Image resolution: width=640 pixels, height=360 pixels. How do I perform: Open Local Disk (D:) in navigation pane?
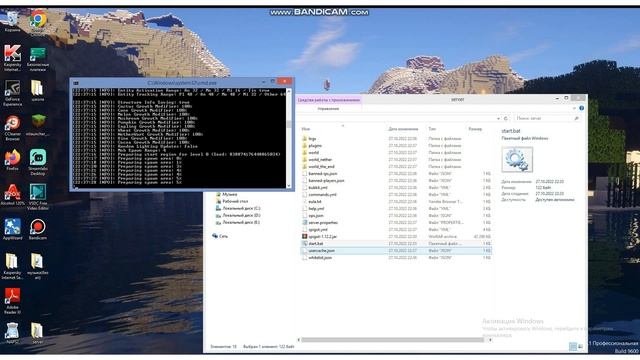(238, 215)
